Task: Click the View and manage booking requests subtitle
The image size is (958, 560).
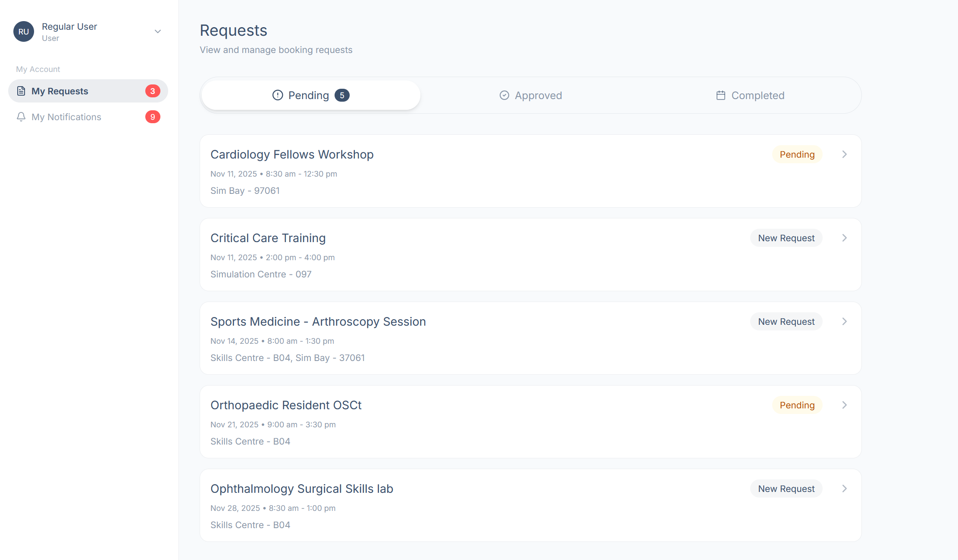Action: [x=276, y=50]
